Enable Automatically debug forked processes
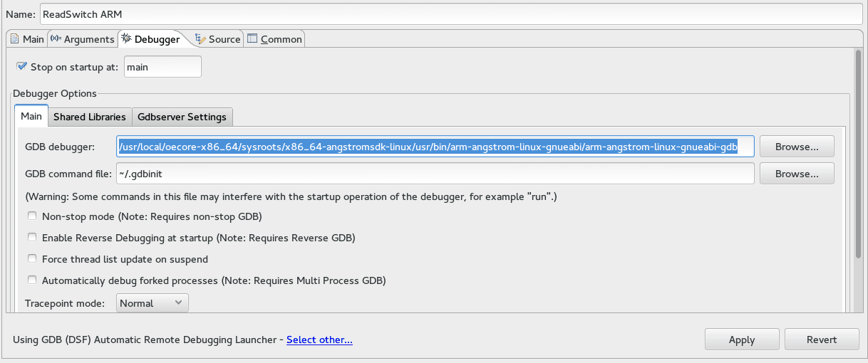The width and height of the screenshot is (868, 363). (x=32, y=280)
